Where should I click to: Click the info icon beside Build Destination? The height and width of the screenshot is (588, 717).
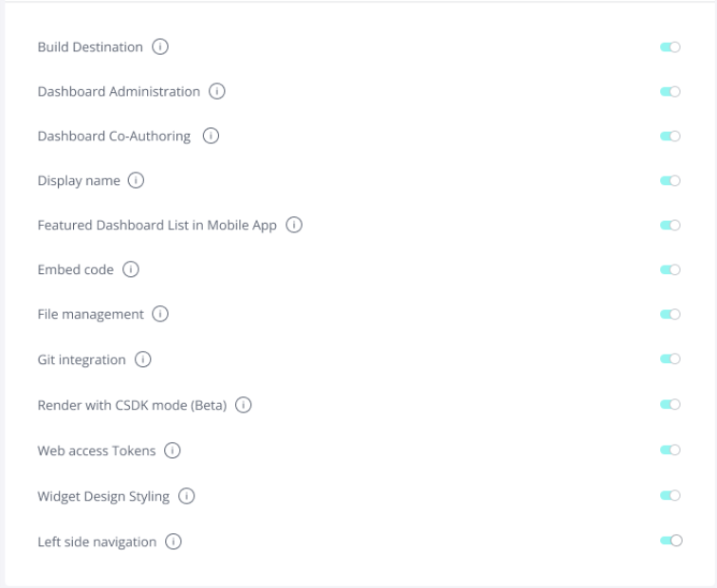[160, 47]
